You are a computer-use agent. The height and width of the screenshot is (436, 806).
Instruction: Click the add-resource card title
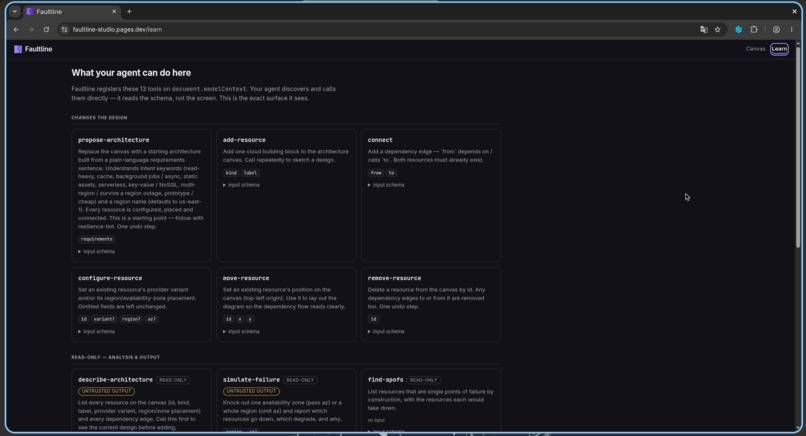244,140
